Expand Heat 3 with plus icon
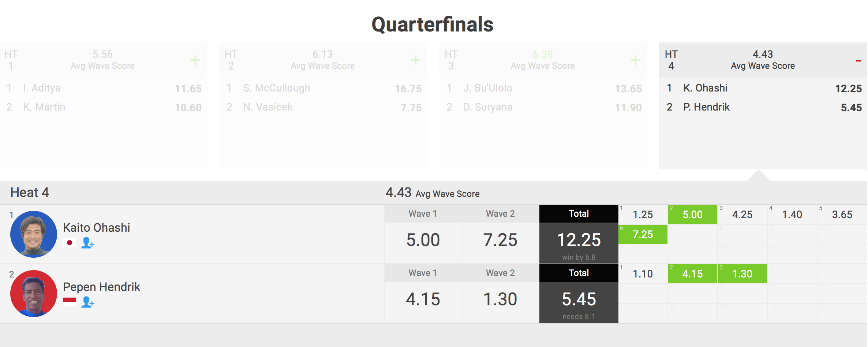Image resolution: width=868 pixels, height=347 pixels. [x=635, y=60]
